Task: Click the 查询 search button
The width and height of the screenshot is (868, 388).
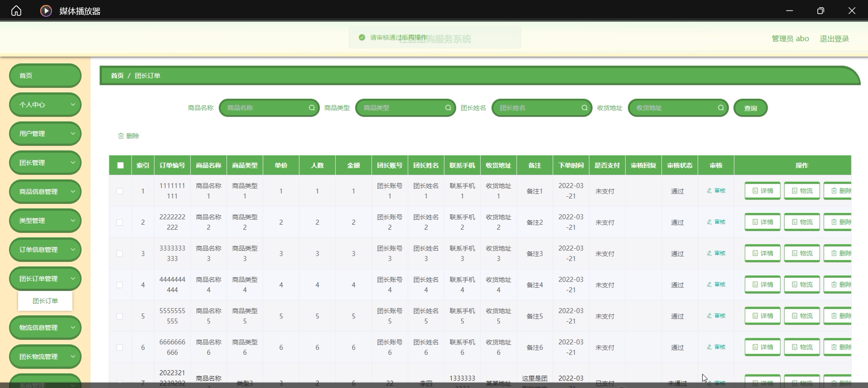Action: (750, 108)
